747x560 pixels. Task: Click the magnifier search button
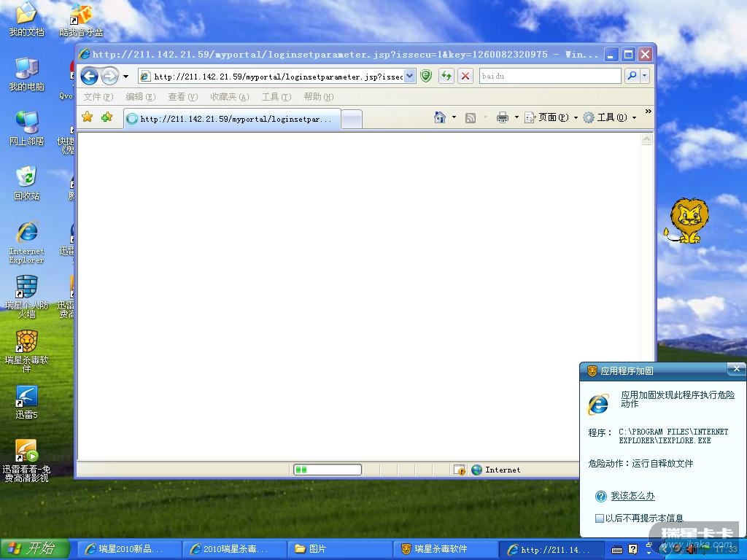(632, 76)
